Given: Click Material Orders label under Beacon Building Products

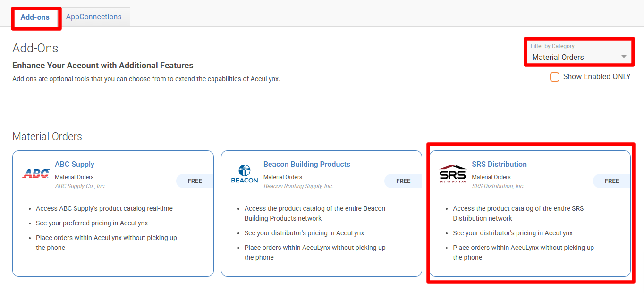Looking at the screenshot, I should pyautogui.click(x=283, y=177).
